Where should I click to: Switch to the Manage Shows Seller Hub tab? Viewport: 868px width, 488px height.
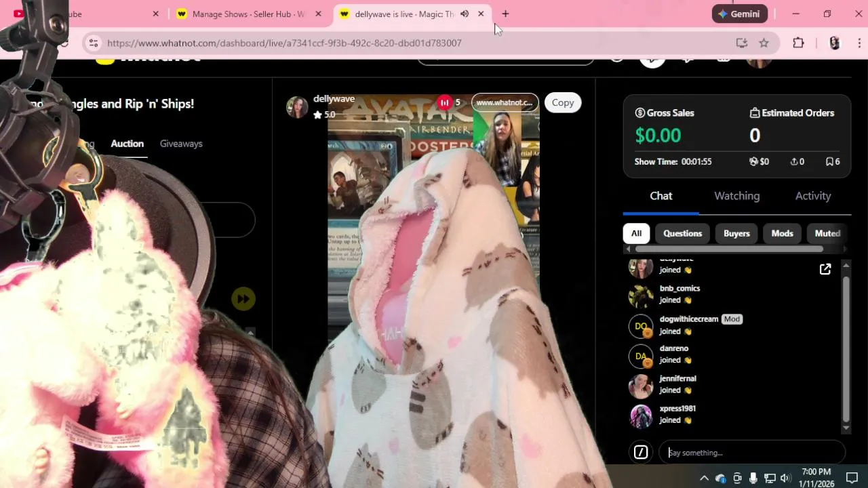(248, 14)
